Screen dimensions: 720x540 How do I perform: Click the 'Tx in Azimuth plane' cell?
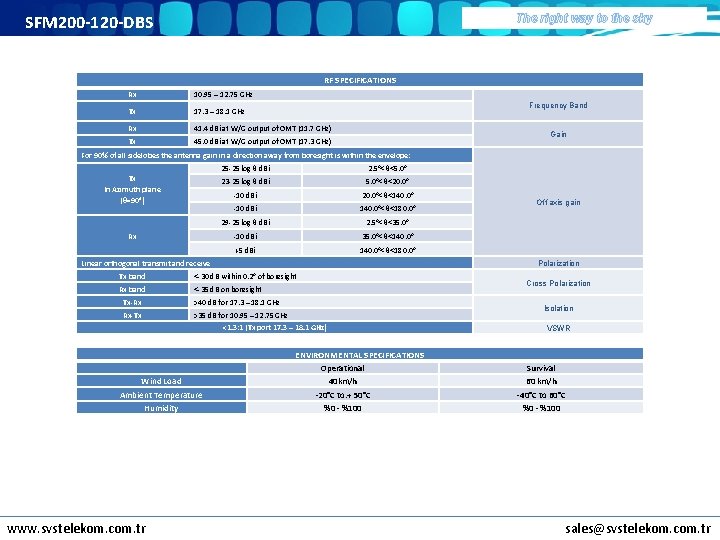(x=132, y=189)
